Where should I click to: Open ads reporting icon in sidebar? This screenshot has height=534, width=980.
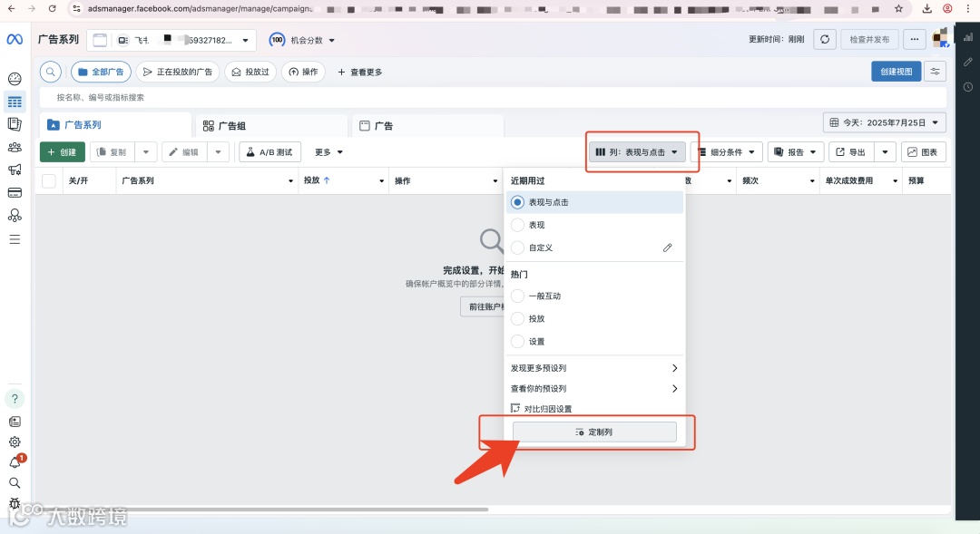tap(15, 124)
